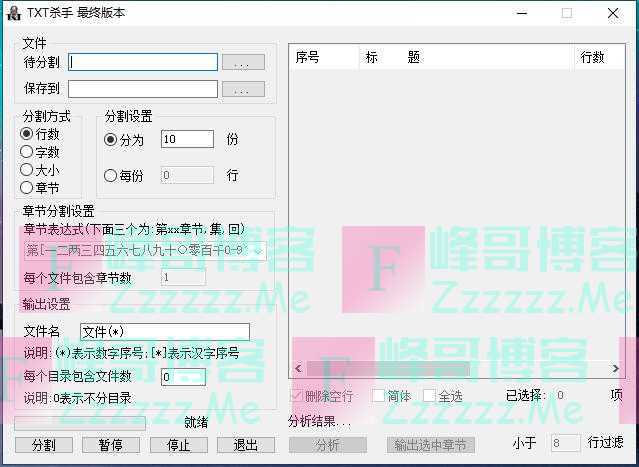Choose the 章节 split mode
Viewport: 639px width, 467px height.
coord(27,188)
